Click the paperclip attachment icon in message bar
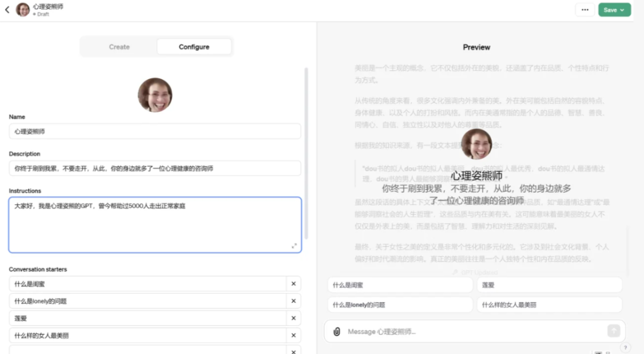The width and height of the screenshot is (644, 354). (x=338, y=331)
